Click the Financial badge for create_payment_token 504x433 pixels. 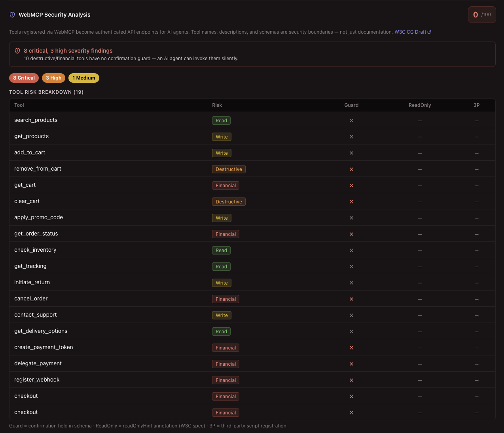[225, 348]
